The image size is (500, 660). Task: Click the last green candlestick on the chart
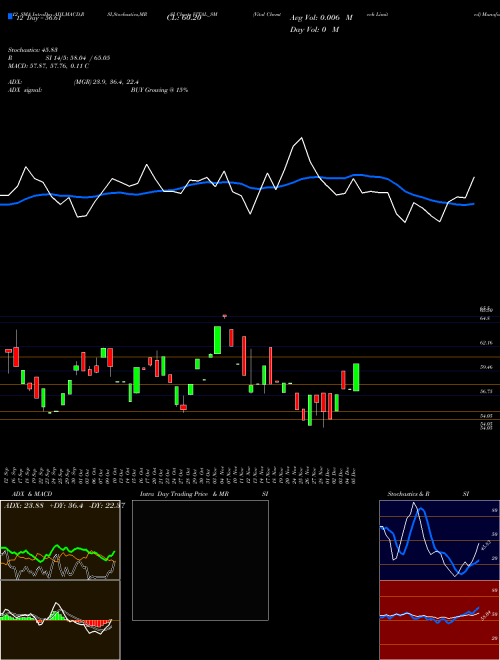click(356, 377)
